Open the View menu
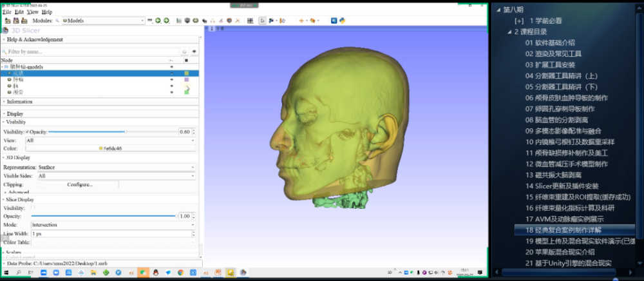 (33, 12)
